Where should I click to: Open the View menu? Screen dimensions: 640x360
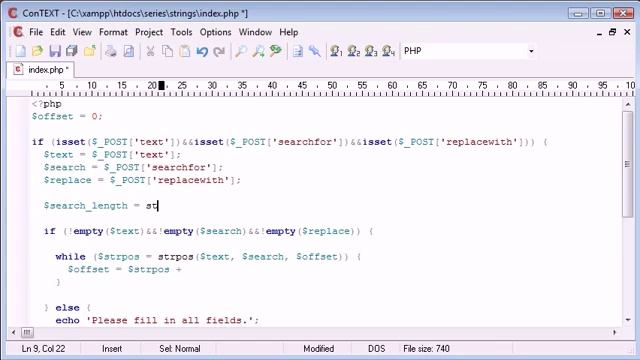pos(82,32)
